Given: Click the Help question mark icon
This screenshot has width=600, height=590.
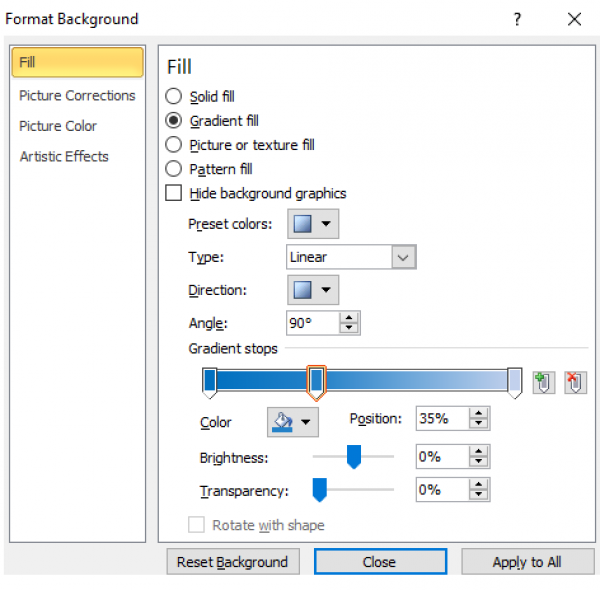Looking at the screenshot, I should point(517,19).
